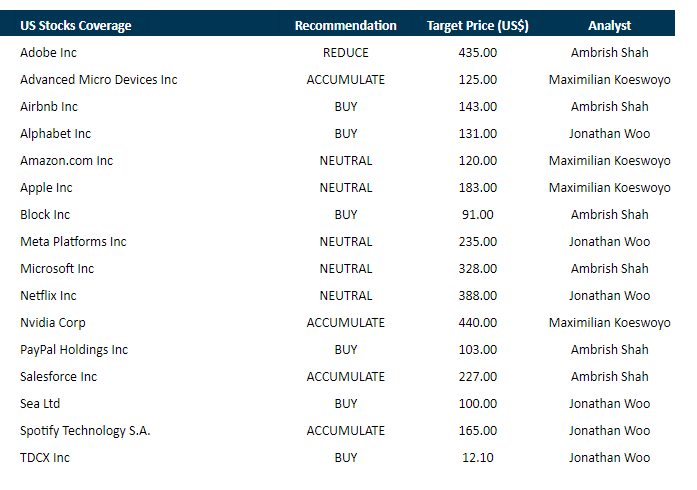
Task: Click the Amazon.com Inc name
Action: (66, 160)
